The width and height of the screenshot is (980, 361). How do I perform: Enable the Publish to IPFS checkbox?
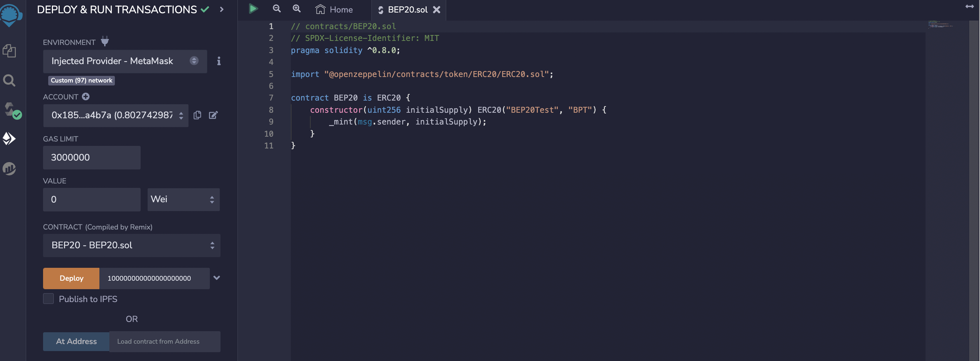pos(48,299)
